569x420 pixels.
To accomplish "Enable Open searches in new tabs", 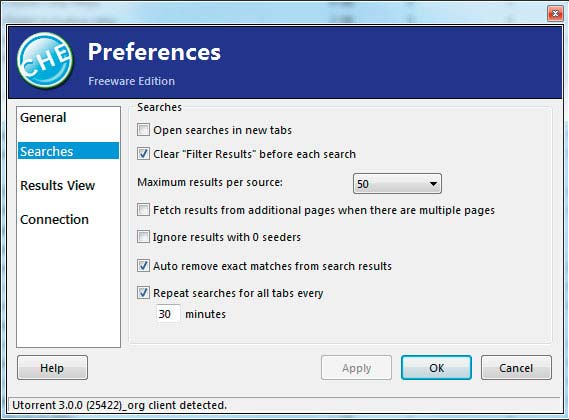I will pos(143,130).
